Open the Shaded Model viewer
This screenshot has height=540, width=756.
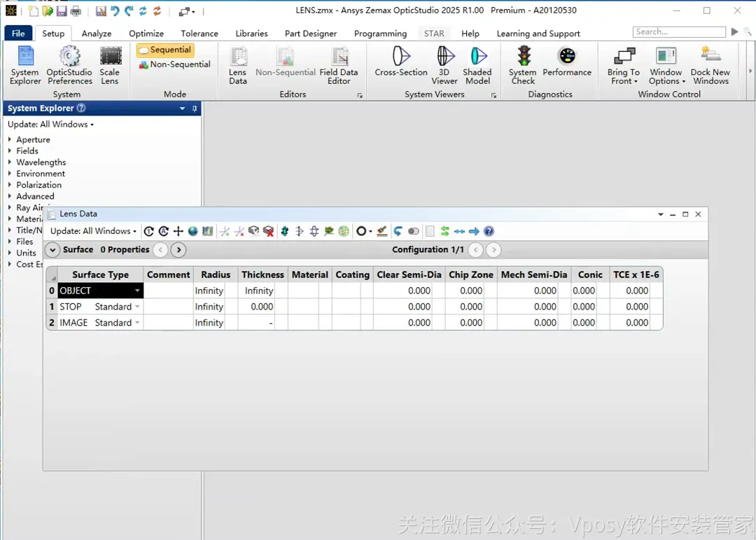coord(477,66)
